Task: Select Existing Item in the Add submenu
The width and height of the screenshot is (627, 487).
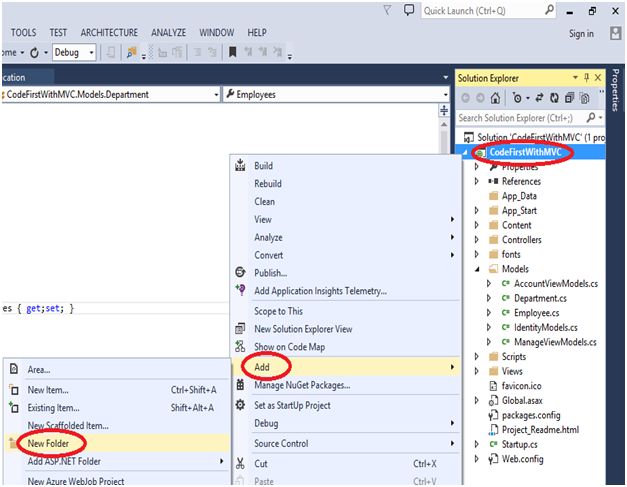Action: pos(116,407)
